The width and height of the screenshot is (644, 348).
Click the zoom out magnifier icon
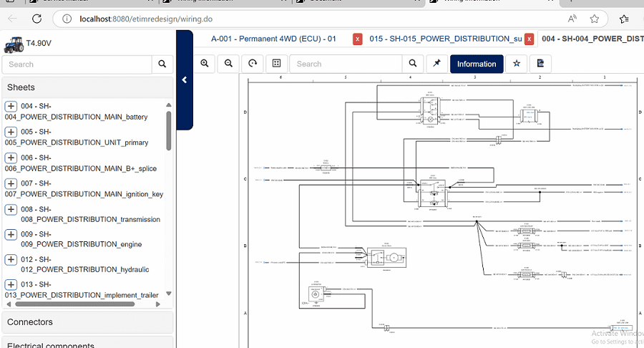pyautogui.click(x=229, y=64)
